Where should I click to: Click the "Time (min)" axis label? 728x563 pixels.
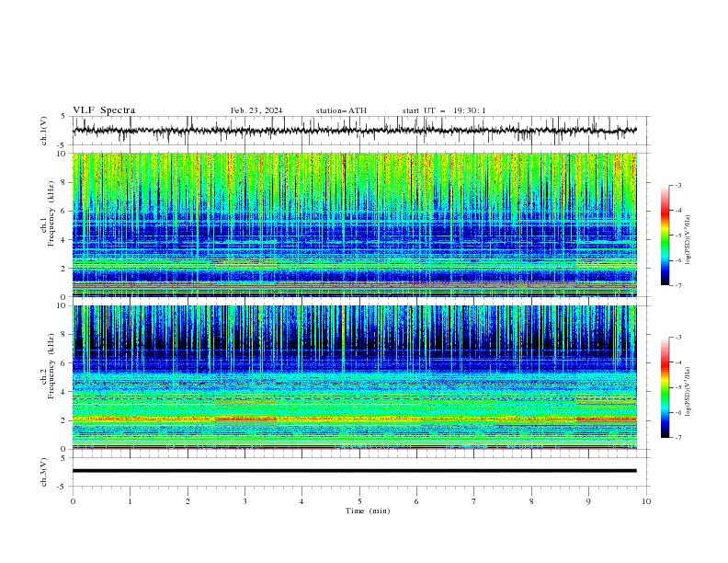pos(368,511)
